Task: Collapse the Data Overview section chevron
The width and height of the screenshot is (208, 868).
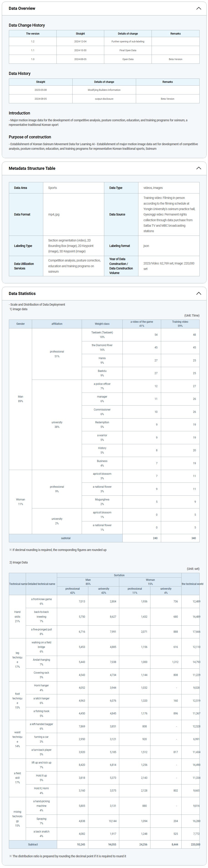Action: (199, 8)
